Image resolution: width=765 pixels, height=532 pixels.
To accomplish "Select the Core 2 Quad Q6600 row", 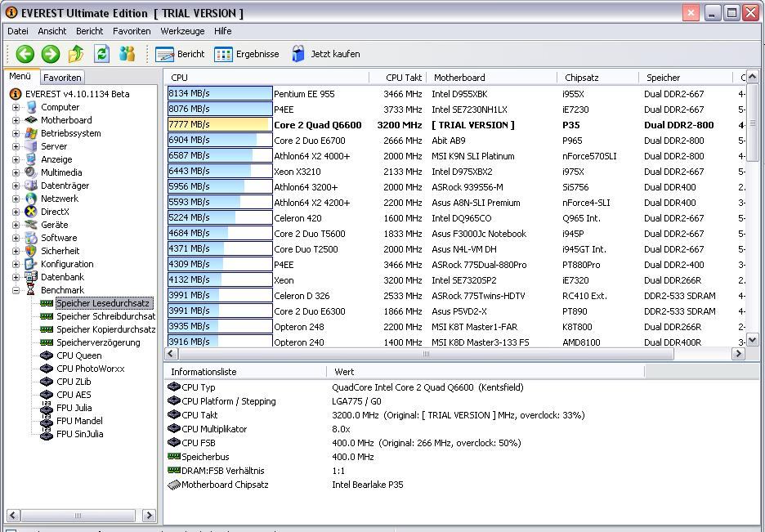I will pos(456,125).
